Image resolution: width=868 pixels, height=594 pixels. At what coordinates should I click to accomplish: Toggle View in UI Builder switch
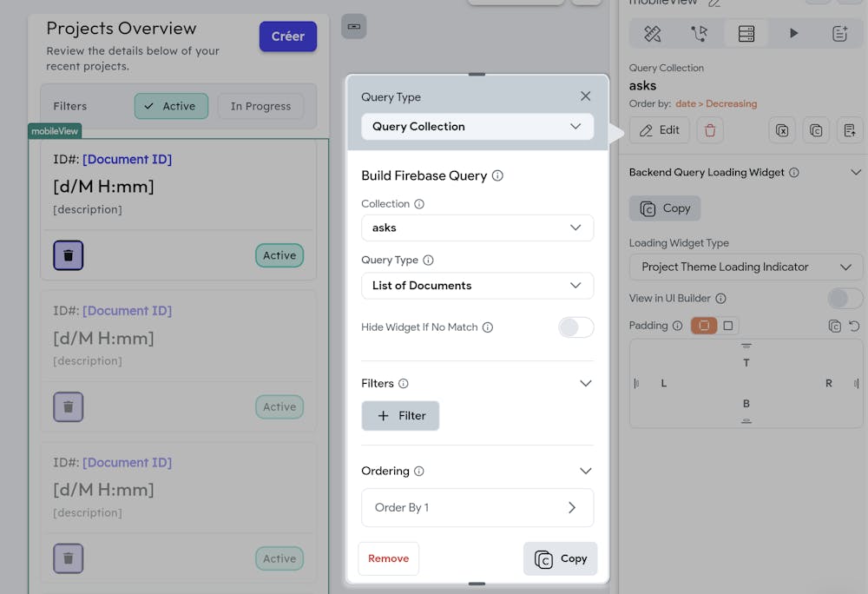click(845, 299)
